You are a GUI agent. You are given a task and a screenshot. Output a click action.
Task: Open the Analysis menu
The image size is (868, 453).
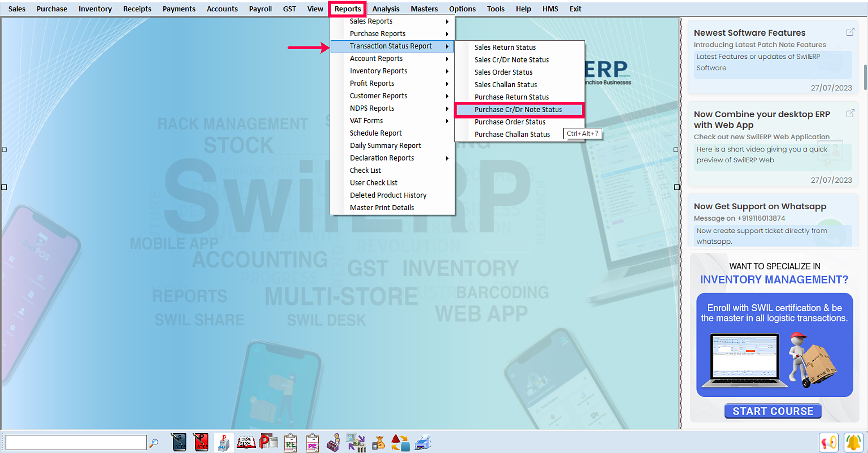[386, 9]
